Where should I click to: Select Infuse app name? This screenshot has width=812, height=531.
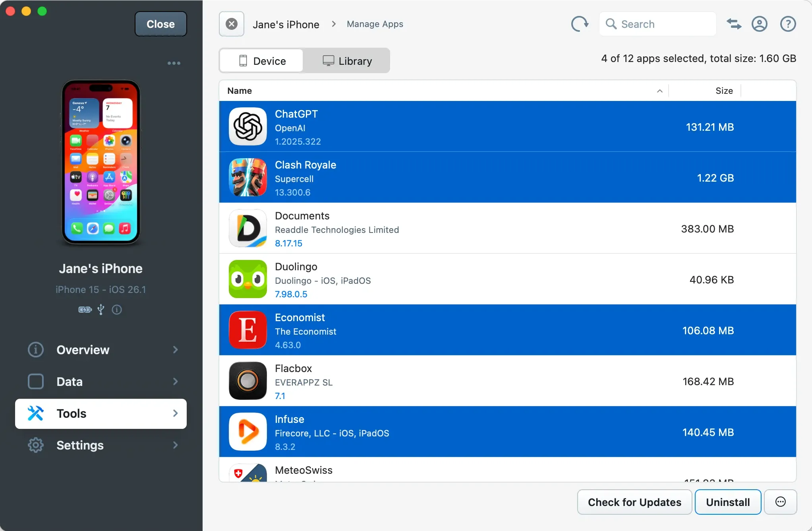[x=290, y=419]
